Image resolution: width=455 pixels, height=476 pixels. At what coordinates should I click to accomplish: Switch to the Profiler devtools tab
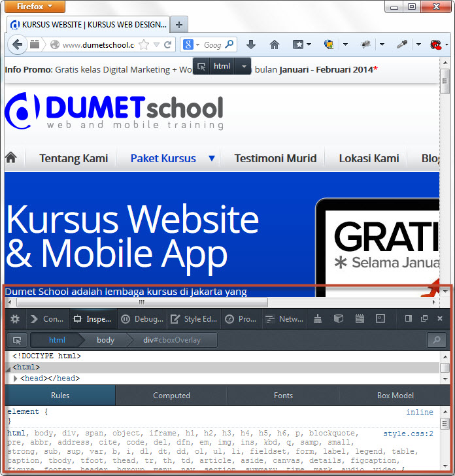241,319
